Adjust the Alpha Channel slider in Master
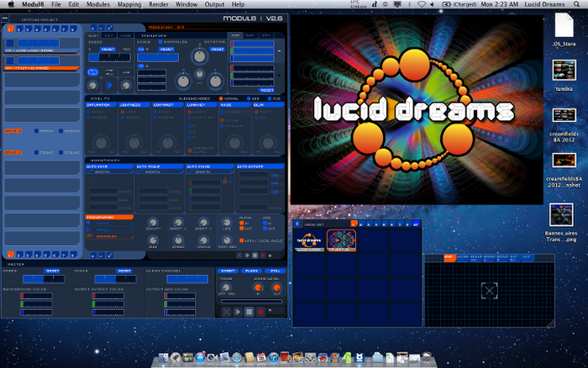 coord(187,279)
